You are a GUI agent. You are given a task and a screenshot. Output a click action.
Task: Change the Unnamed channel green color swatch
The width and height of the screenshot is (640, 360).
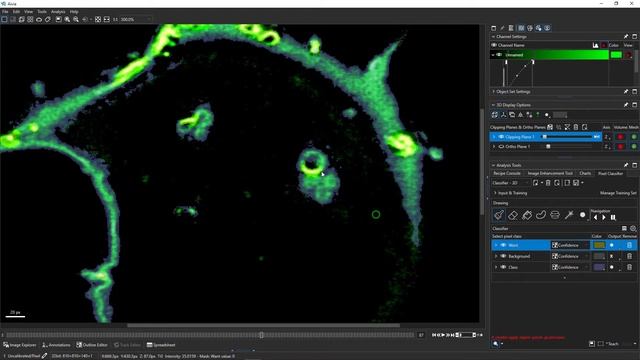616,55
